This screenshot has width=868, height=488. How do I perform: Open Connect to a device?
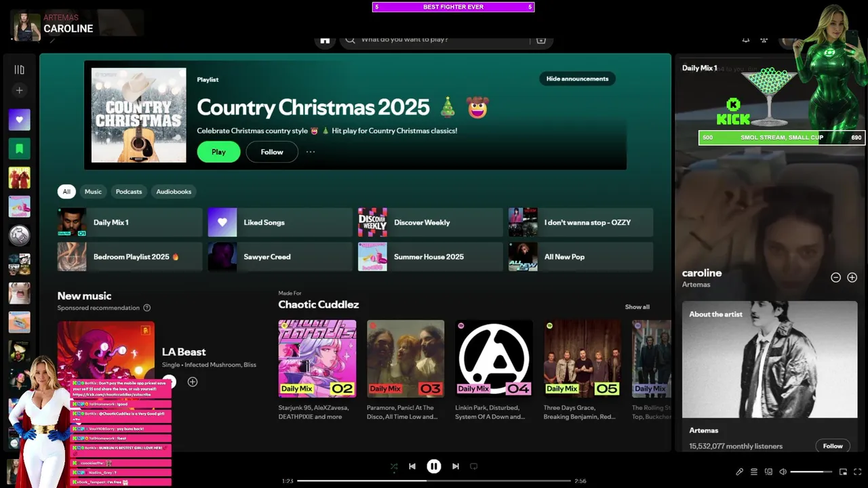pyautogui.click(x=768, y=472)
